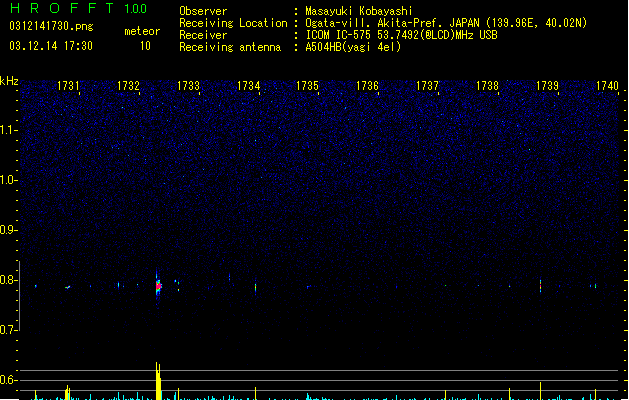Select the 1735 time marker
The height and width of the screenshot is (400, 629).
307,86
